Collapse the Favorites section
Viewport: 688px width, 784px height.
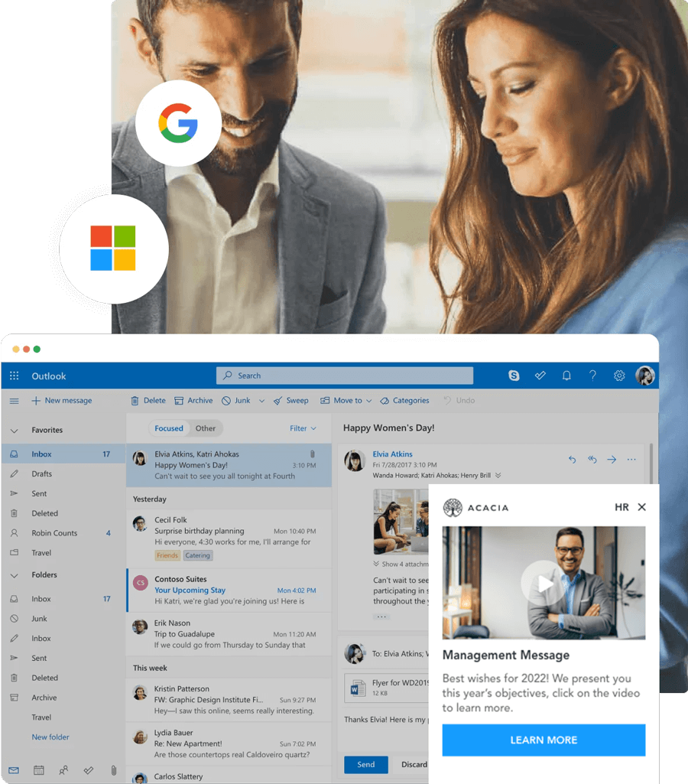pyautogui.click(x=14, y=431)
